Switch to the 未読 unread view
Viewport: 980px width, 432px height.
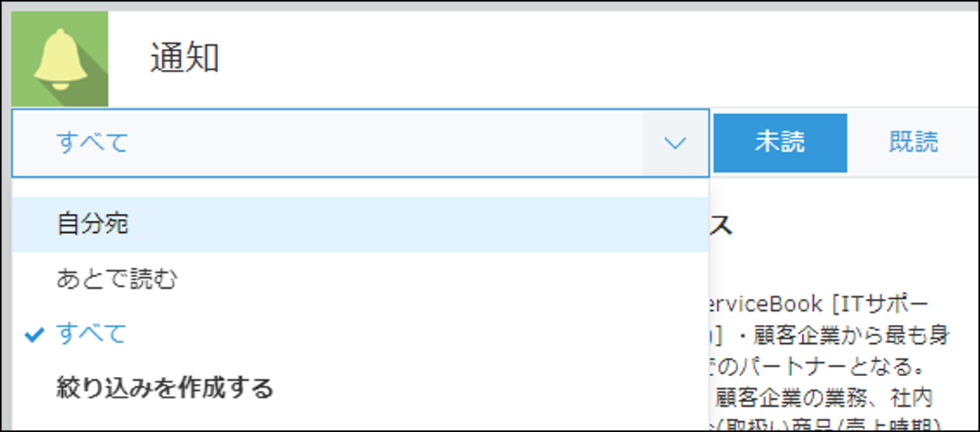click(780, 142)
